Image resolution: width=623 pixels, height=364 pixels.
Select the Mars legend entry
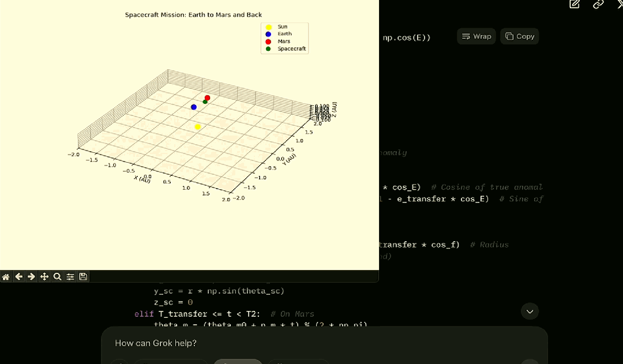278,42
